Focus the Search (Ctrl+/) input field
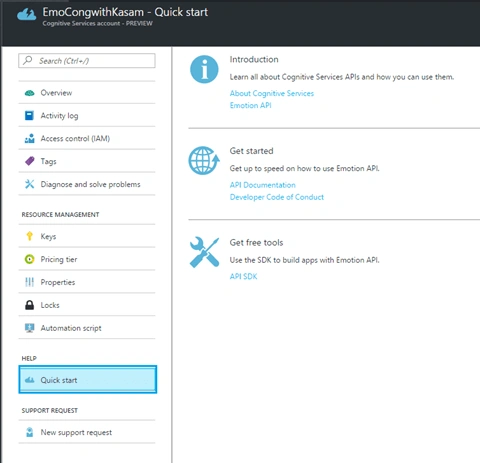 click(87, 61)
